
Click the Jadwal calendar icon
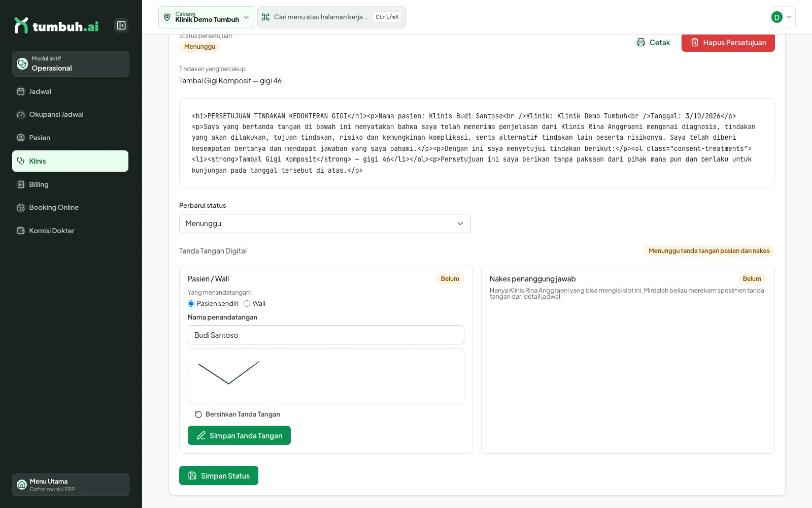click(21, 91)
